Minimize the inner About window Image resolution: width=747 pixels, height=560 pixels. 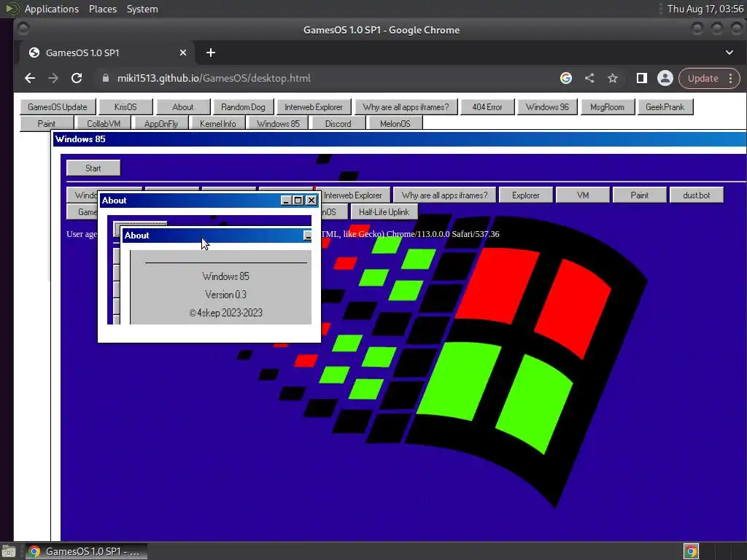pyautogui.click(x=308, y=236)
